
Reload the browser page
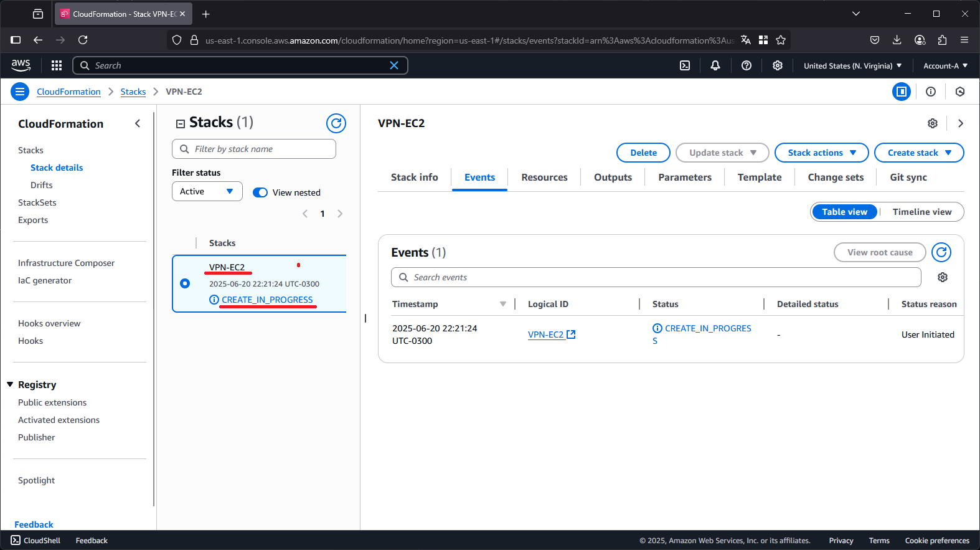point(83,40)
